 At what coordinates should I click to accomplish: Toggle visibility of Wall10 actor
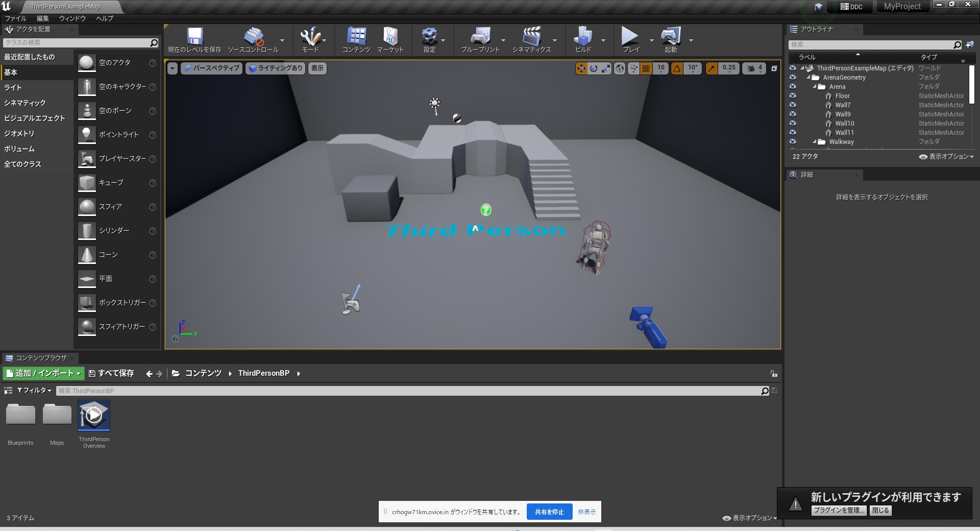[793, 124]
